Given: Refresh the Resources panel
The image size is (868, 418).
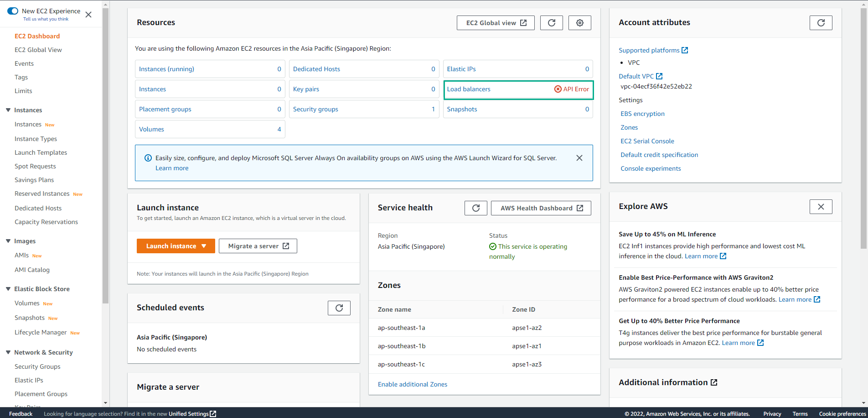Looking at the screenshot, I should (x=552, y=23).
